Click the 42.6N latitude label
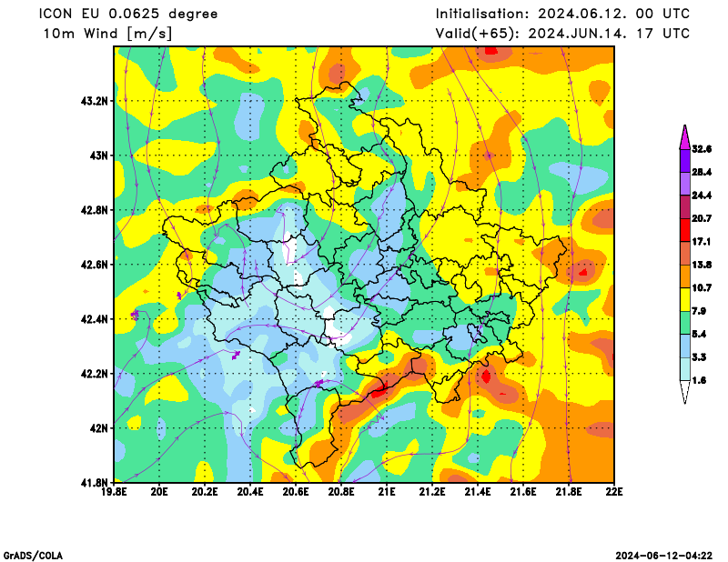Viewport: 728px width, 562px height. [95, 265]
